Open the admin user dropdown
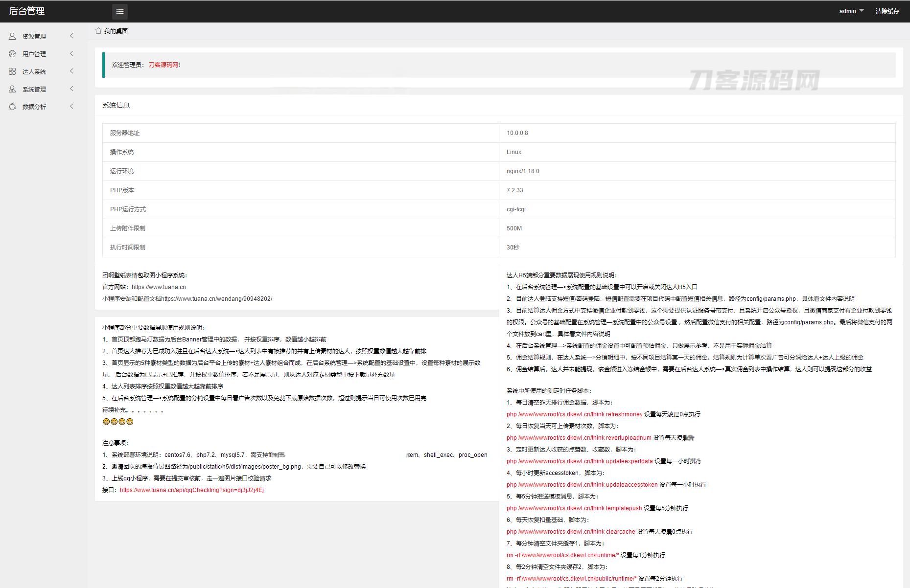The image size is (910, 588). 852,11
